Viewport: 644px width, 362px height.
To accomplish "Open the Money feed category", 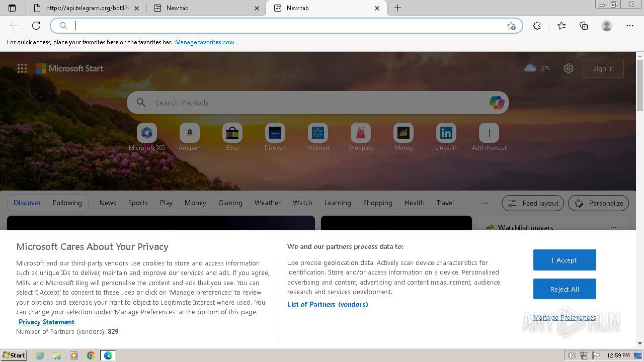I will tap(195, 203).
